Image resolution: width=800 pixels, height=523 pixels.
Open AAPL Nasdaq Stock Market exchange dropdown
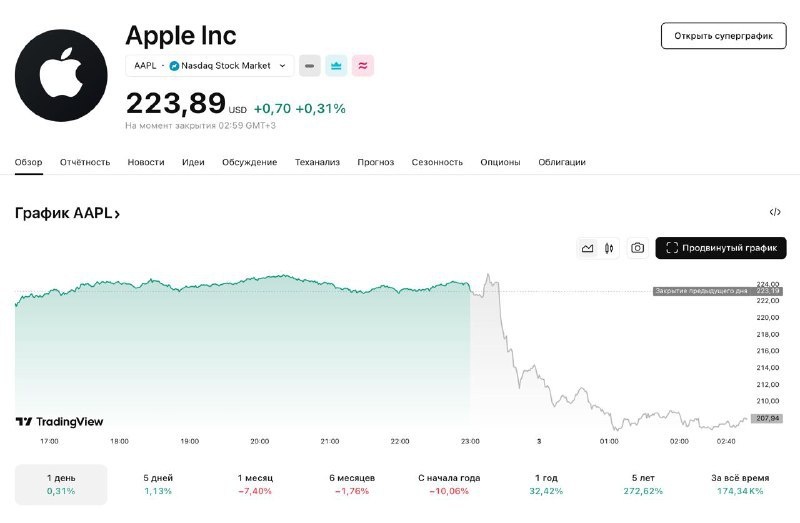(x=210, y=66)
